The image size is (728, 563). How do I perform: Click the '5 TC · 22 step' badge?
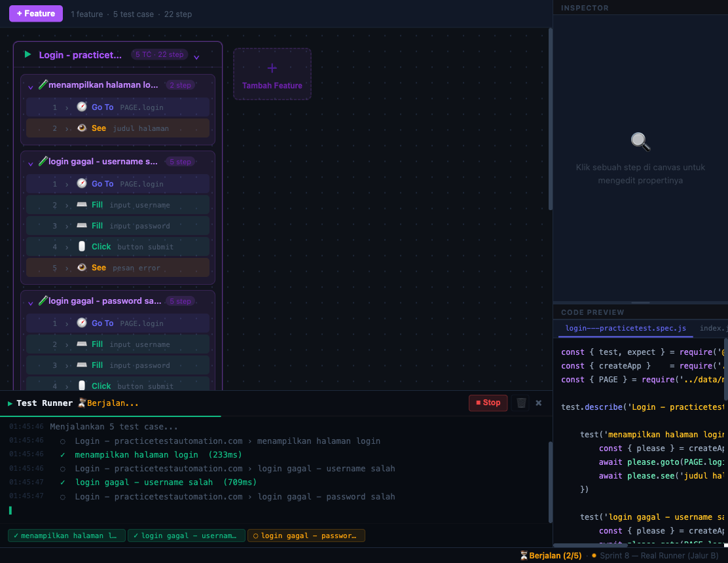(159, 54)
